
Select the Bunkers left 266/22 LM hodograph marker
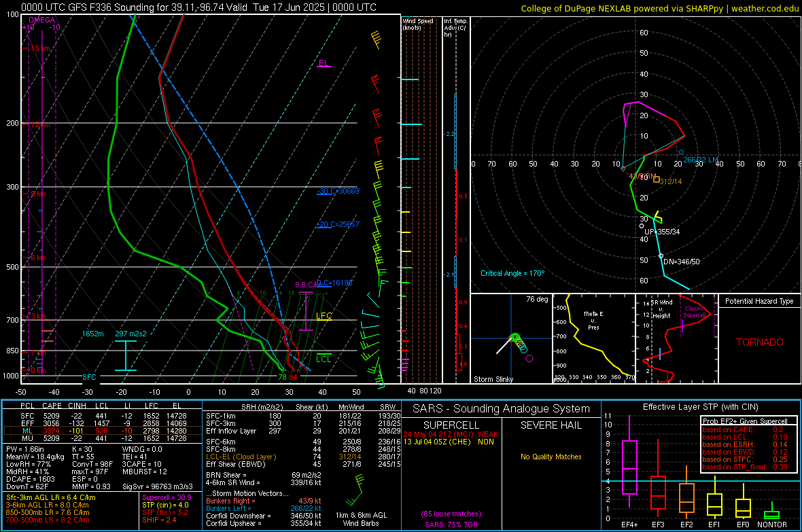click(x=681, y=152)
